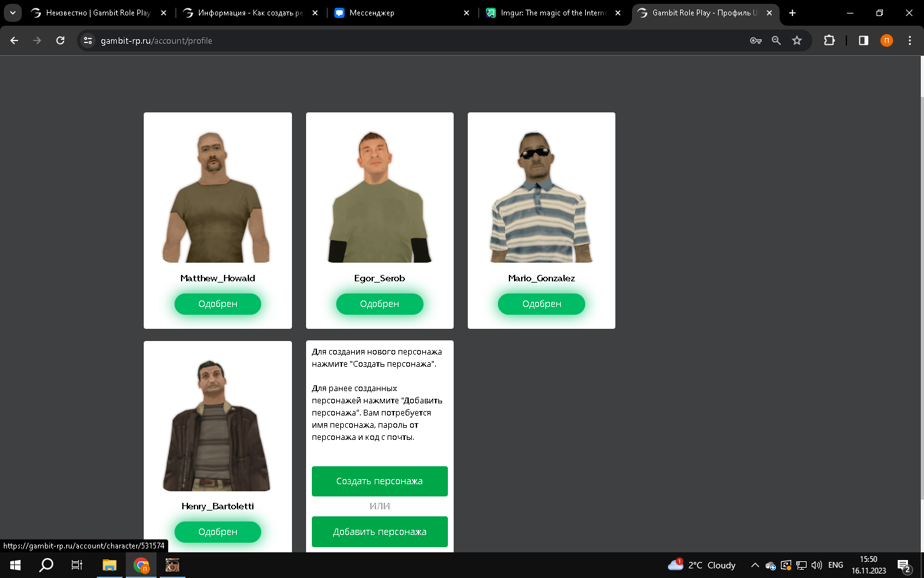The height and width of the screenshot is (578, 924).
Task: Open the Chrome three-dot menu
Action: (x=909, y=40)
